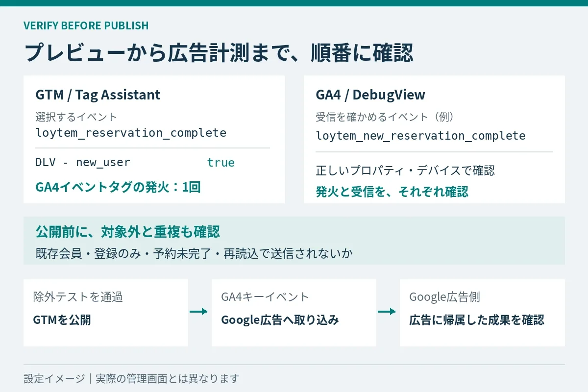Image resolution: width=588 pixels, height=392 pixels.
Task: Click '正しいプロパティ・デバイスで確認' text
Action: point(405,171)
